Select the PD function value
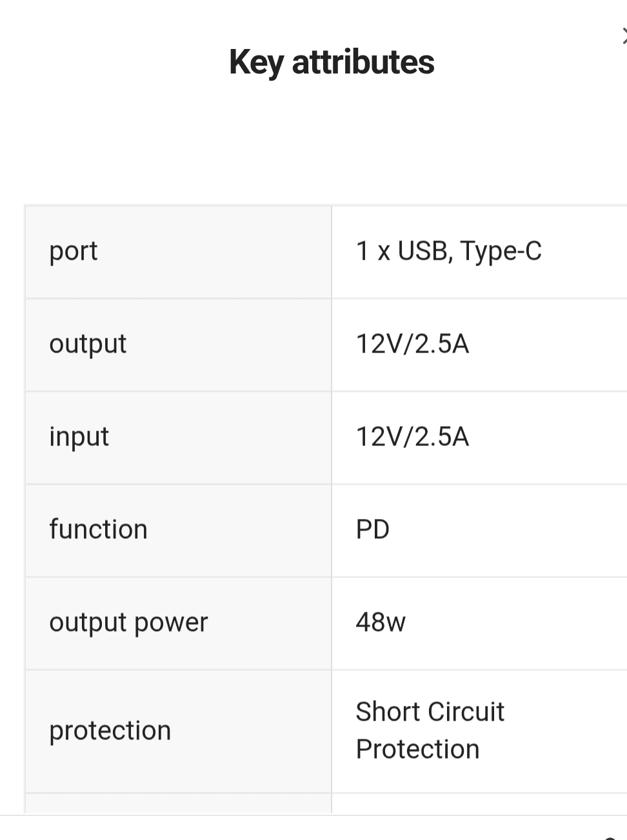627x840 pixels. coord(373,529)
